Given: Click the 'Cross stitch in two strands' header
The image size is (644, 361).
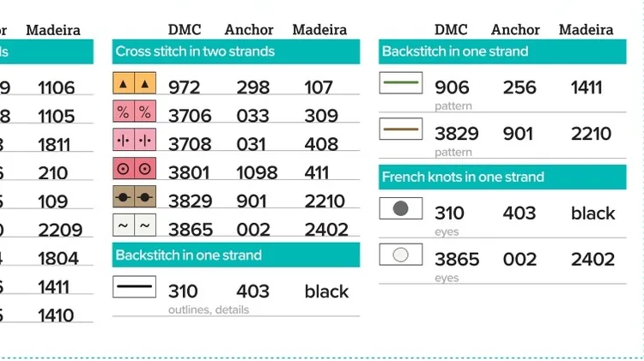Looking at the screenshot, I should pyautogui.click(x=195, y=51).
